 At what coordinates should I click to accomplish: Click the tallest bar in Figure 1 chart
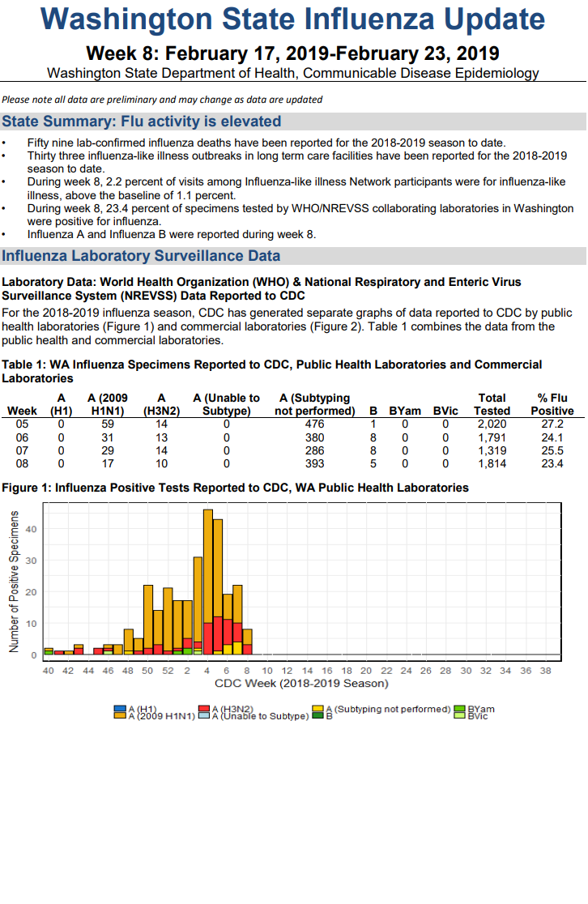pos(208,582)
